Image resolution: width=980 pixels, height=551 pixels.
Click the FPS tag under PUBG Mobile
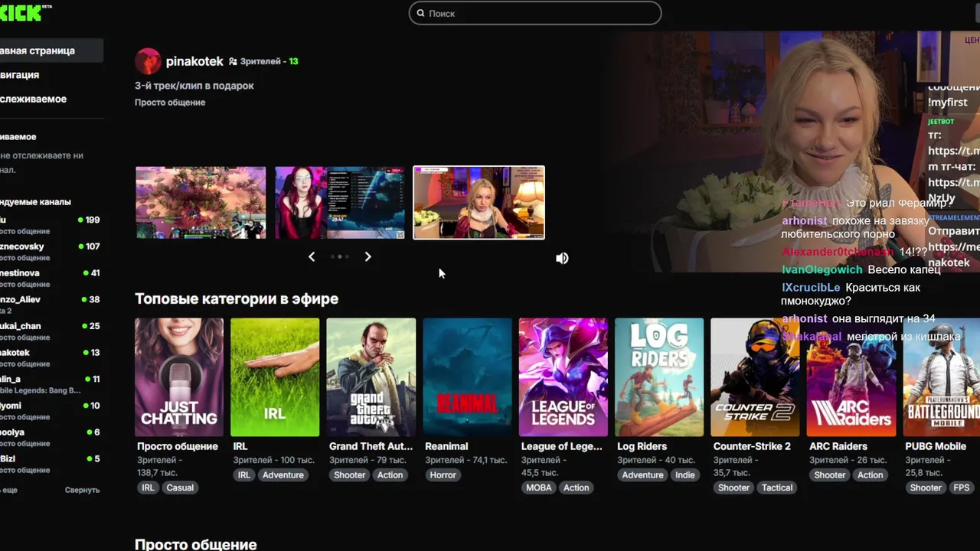tap(962, 487)
